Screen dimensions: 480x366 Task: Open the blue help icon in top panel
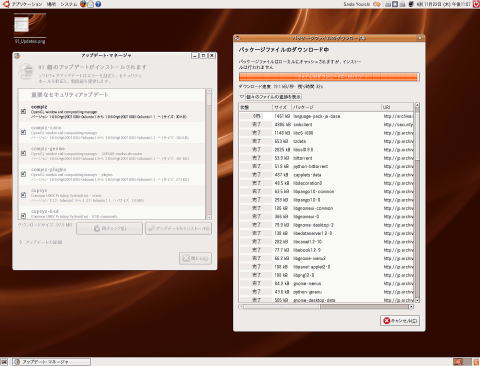pyautogui.click(x=98, y=4)
